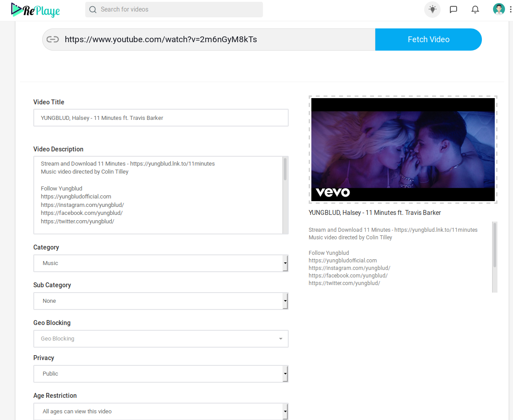Click the 'Video Title' label

[x=49, y=102]
